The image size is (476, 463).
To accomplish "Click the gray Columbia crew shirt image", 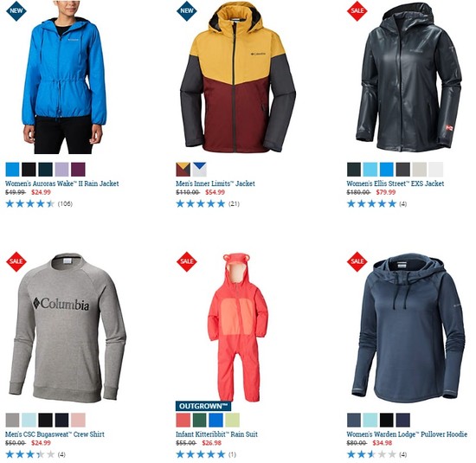I will (68, 328).
